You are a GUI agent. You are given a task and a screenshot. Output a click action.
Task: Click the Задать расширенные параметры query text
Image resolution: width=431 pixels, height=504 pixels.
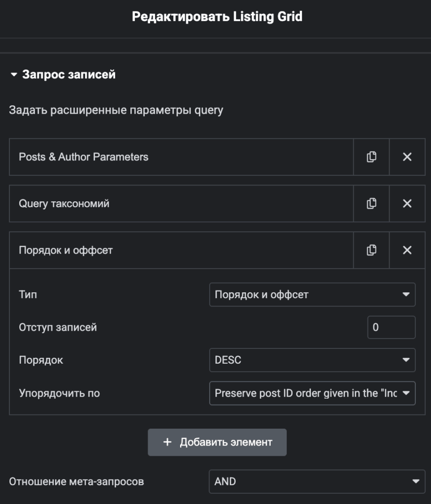pos(116,110)
